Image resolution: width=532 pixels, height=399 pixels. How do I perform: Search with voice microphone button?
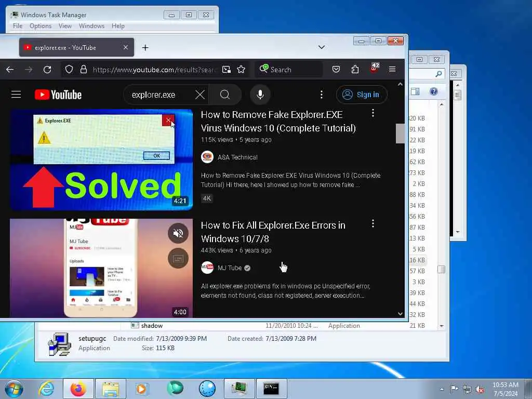coord(260,95)
